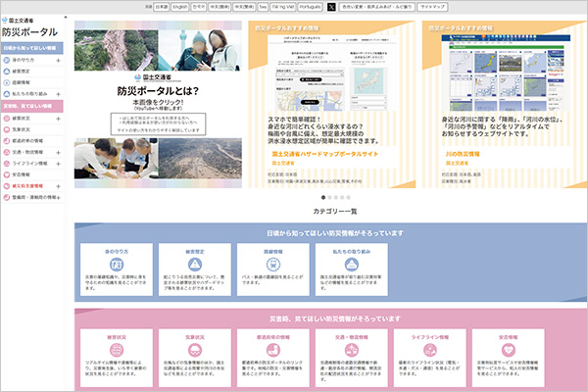Click the 整備局・運輸局の情報 sidebar icon
This screenshot has width=588, height=392.
point(7,197)
